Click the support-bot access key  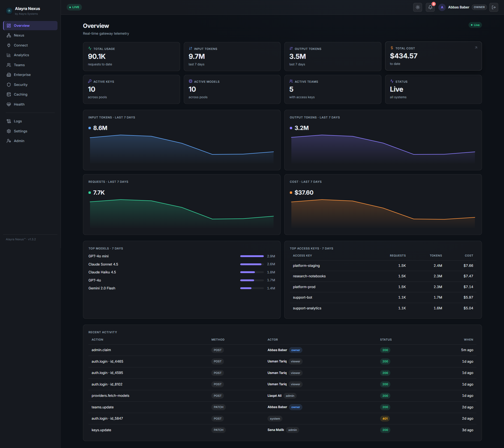303,298
